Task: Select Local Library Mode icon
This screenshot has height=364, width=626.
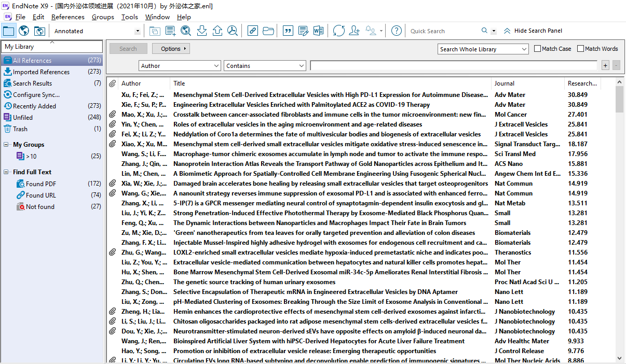Action: 8,31
